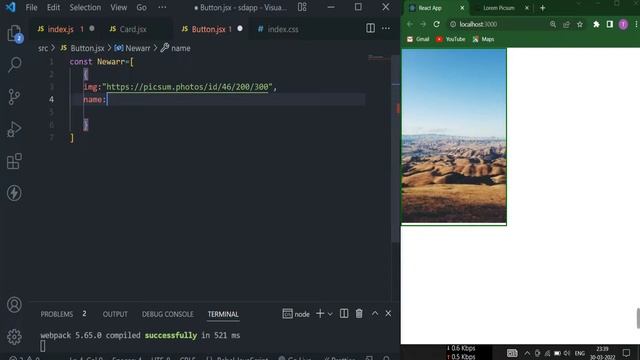The width and height of the screenshot is (640, 360).
Task: Open the notifications center icon
Action: click(627, 353)
